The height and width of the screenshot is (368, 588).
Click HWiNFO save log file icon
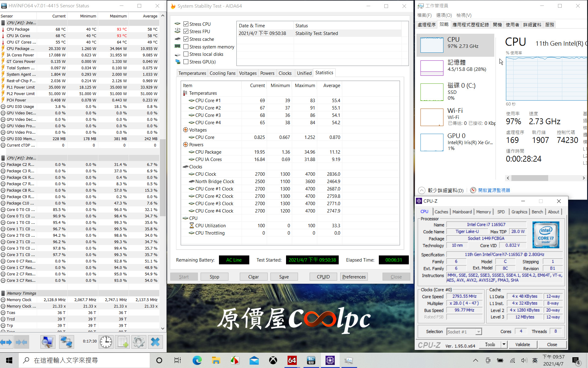tap(122, 342)
